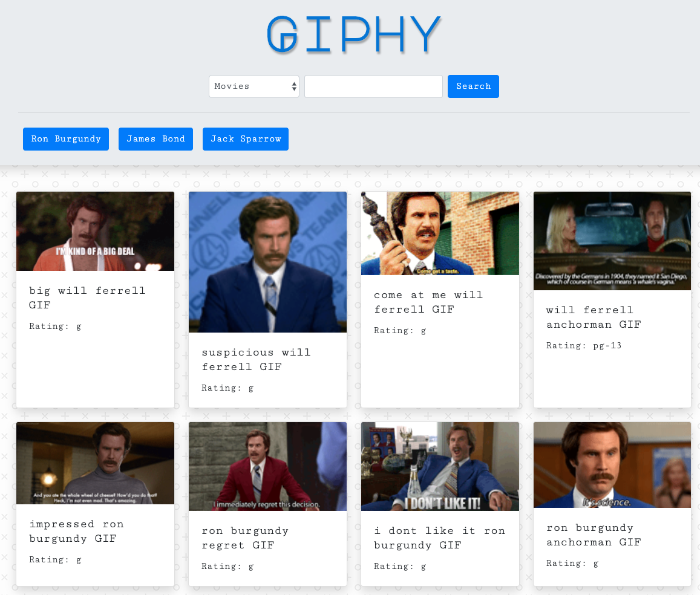Image resolution: width=700 pixels, height=595 pixels.
Task: Select a category using the dropdown stepper arrows
Action: (x=293, y=86)
